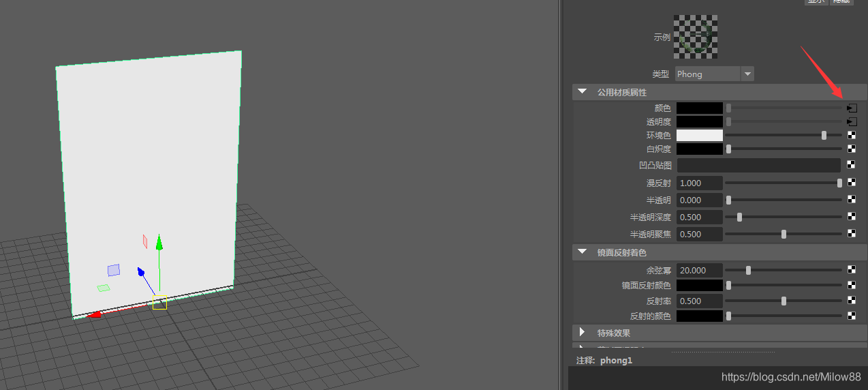The height and width of the screenshot is (390, 868).
Task: Click the 示例 material sample swatch
Action: point(695,37)
